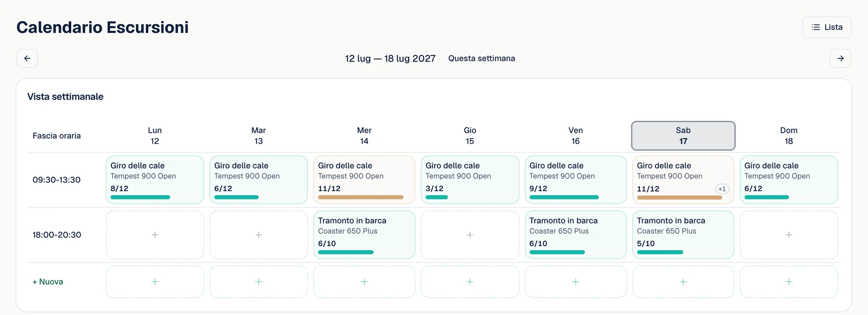
Task: Show the +1 badge on Saturday's Giro delle cale
Action: pyautogui.click(x=722, y=189)
